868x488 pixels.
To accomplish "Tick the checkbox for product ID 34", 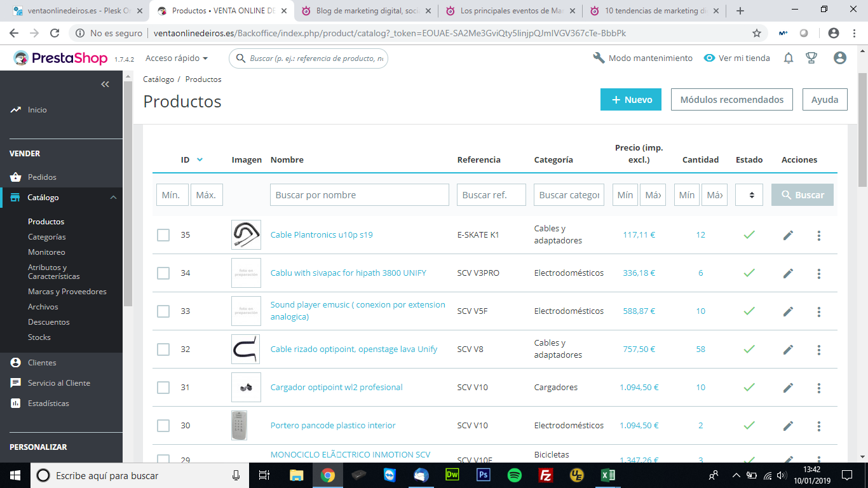I will 163,273.
